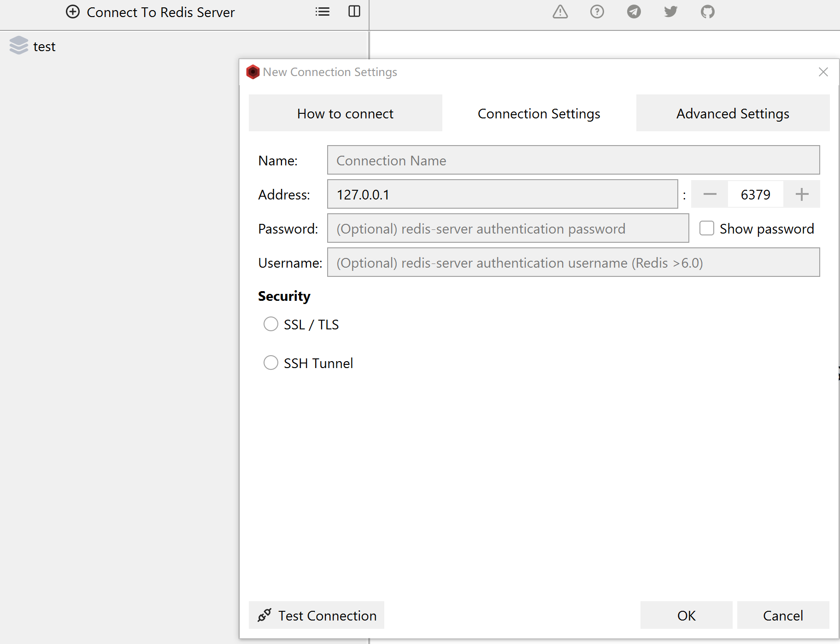Click the Connect To Redis Server button

[x=150, y=12]
